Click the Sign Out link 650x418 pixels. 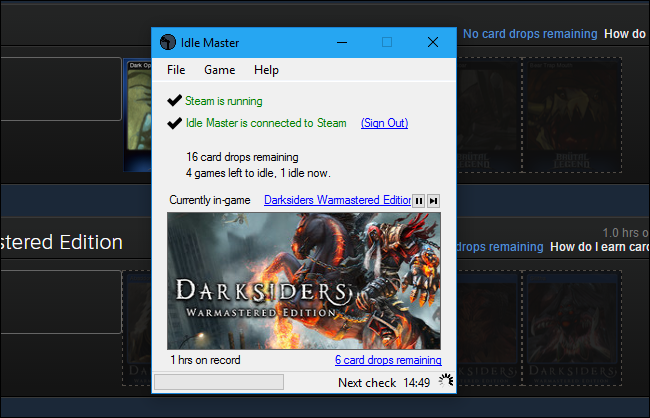tap(384, 123)
